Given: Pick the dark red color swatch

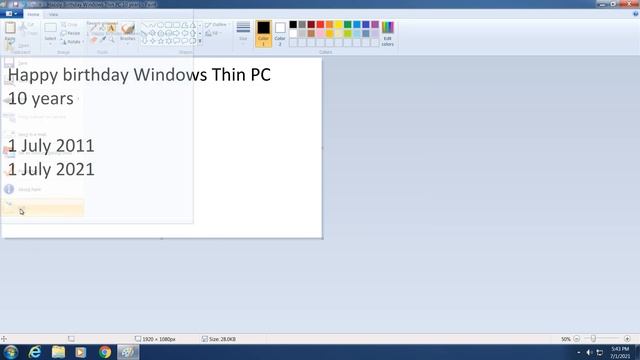Looking at the screenshot, I should pyautogui.click(x=311, y=24).
